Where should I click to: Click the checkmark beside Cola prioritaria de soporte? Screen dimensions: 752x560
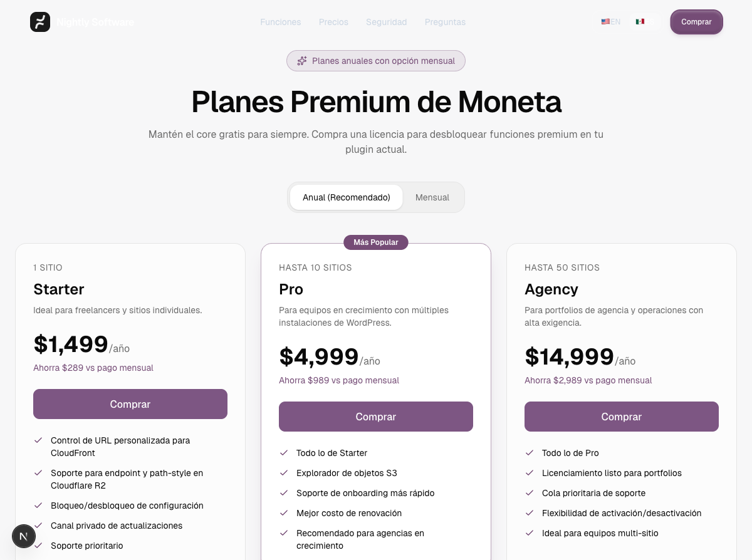[530, 493]
